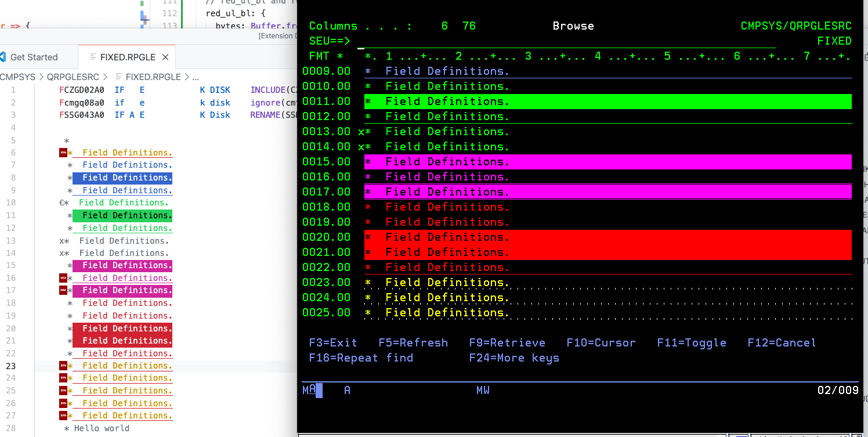Click '* Hello world' on editor line 28

pos(97,428)
